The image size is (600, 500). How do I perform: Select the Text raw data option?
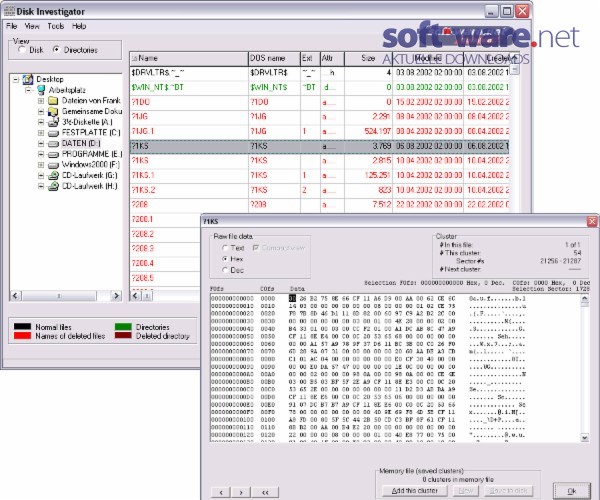[225, 248]
